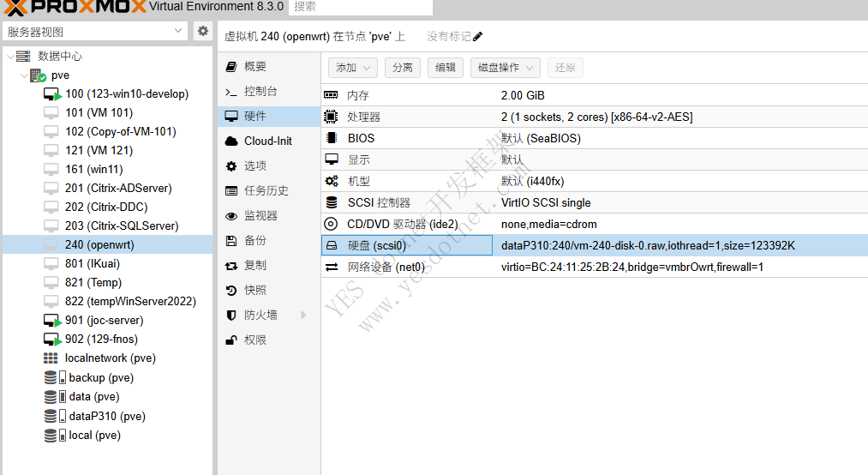The image size is (868, 475).
Task: Select the 处理器 processor chip icon
Action: [331, 117]
